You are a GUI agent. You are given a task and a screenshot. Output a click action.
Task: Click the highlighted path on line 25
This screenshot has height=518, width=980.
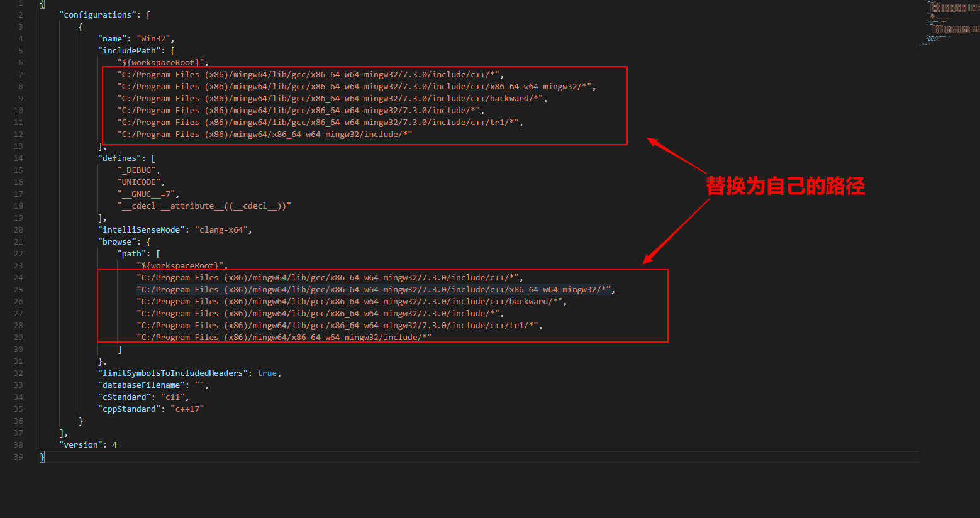click(x=374, y=289)
